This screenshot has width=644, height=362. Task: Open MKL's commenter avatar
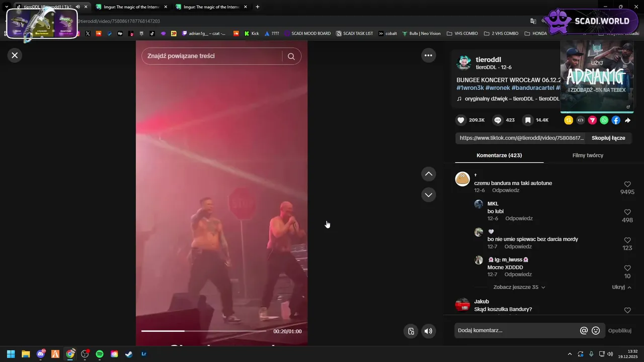click(x=478, y=204)
